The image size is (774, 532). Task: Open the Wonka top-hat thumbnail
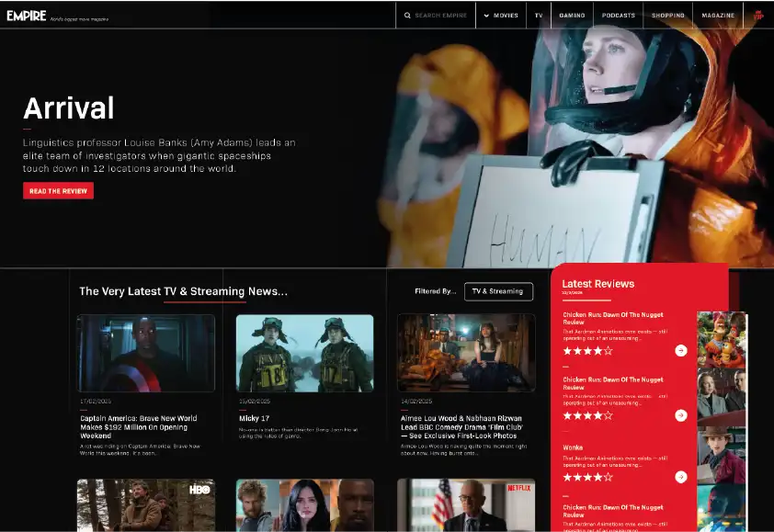[x=722, y=455]
